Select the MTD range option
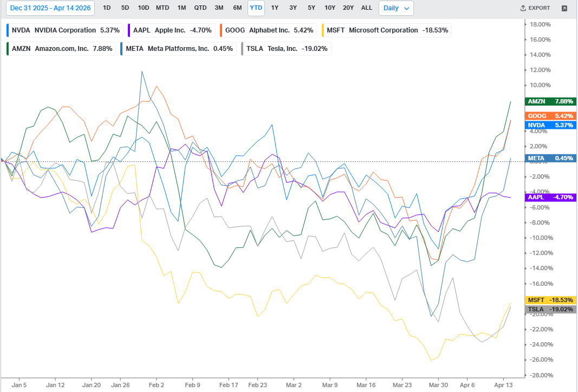The width and height of the screenshot is (578, 392). [x=162, y=8]
